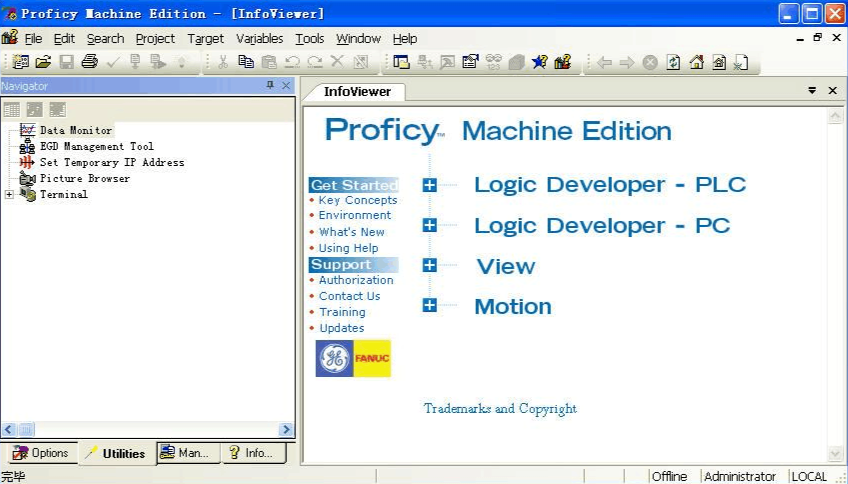Close the Navigator panel
Image resolution: width=848 pixels, height=484 pixels.
click(x=286, y=86)
